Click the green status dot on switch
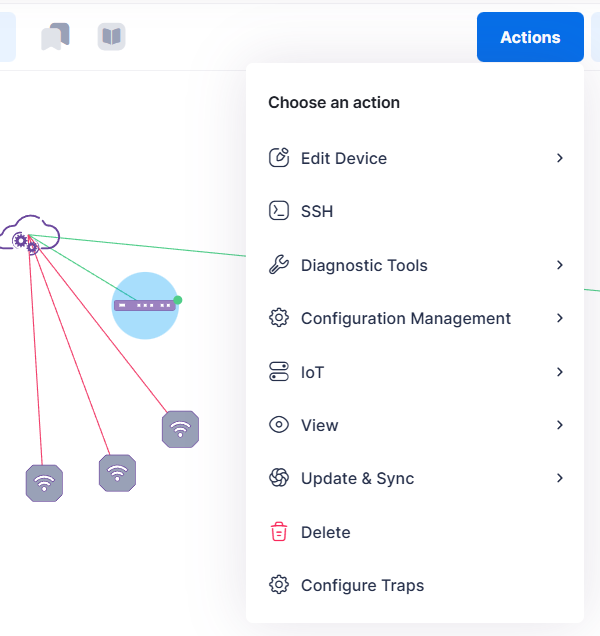The image size is (600, 636). (178, 299)
